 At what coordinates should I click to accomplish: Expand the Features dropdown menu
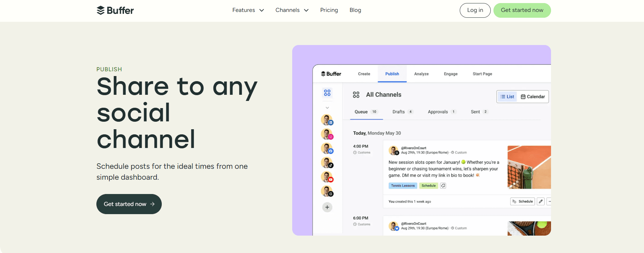point(248,10)
